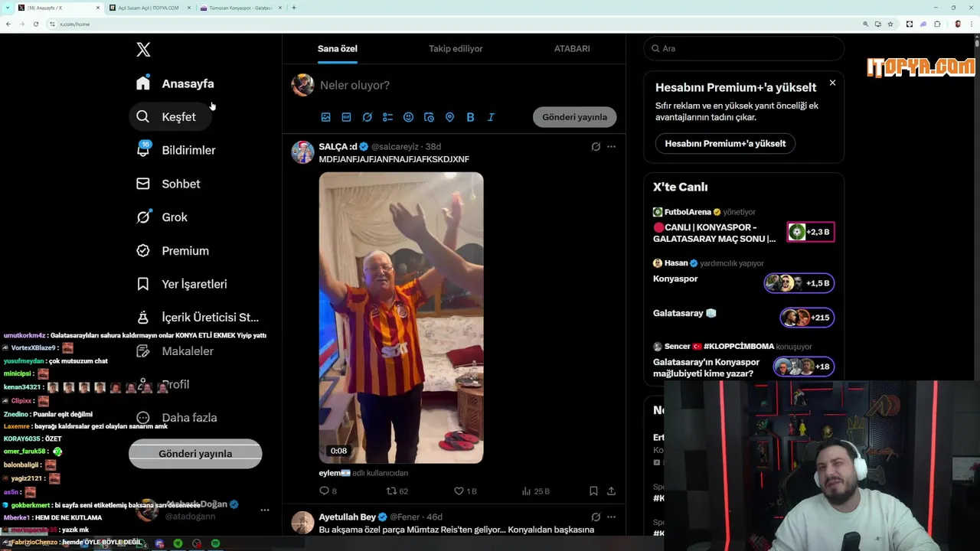Click composer Gönderi yayınla button

pos(574,117)
